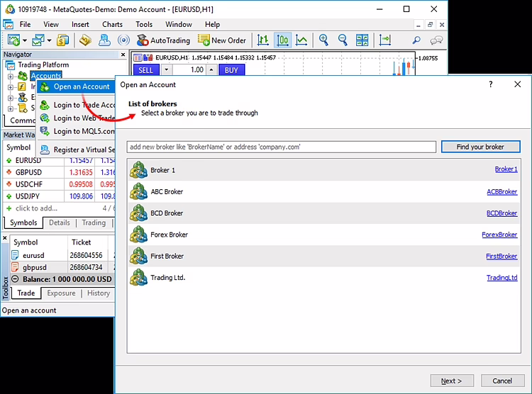The image size is (532, 394).
Task: Click the zoom out magnifier icon
Action: pos(343,40)
